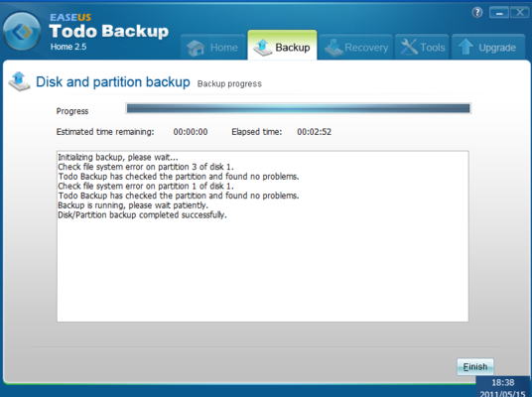The image size is (532, 397).
Task: Open the help question mark icon
Action: point(477,13)
